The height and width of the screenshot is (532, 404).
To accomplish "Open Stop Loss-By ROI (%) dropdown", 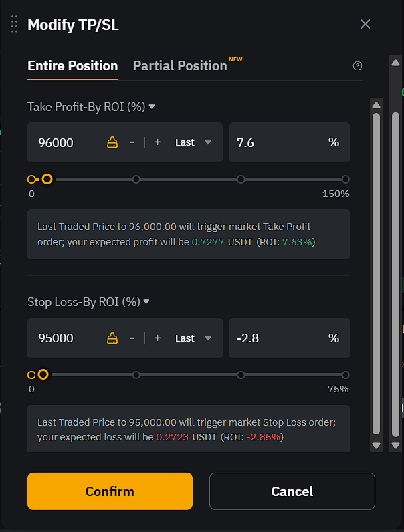I will click(x=88, y=302).
